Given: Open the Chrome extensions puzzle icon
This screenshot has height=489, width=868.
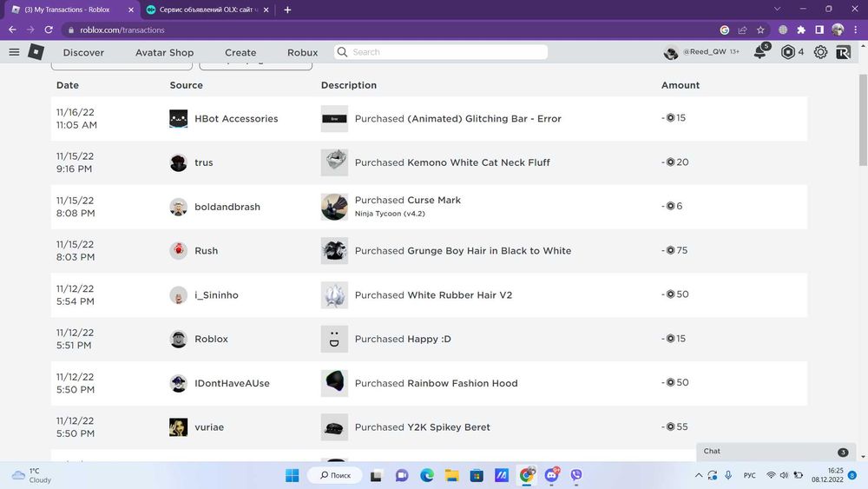Looking at the screenshot, I should coord(801,30).
